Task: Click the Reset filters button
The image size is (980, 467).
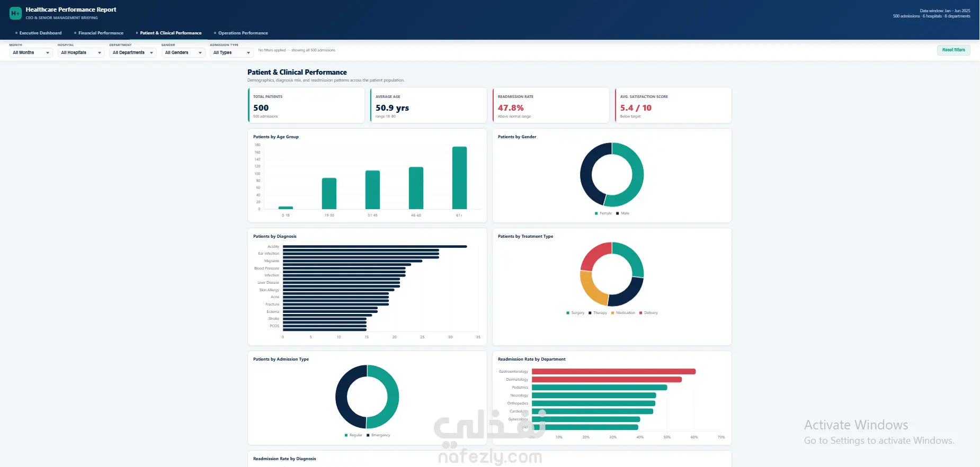Action: (x=954, y=50)
